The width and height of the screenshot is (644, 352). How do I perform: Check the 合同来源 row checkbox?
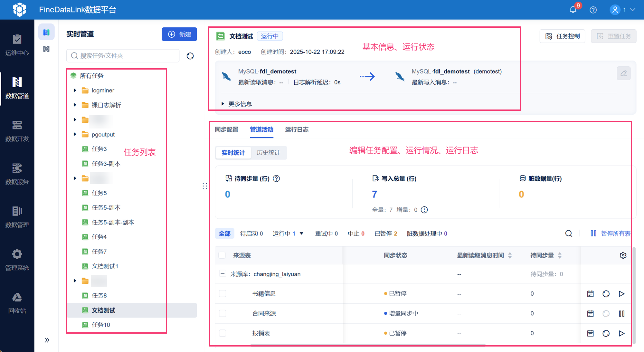223,313
